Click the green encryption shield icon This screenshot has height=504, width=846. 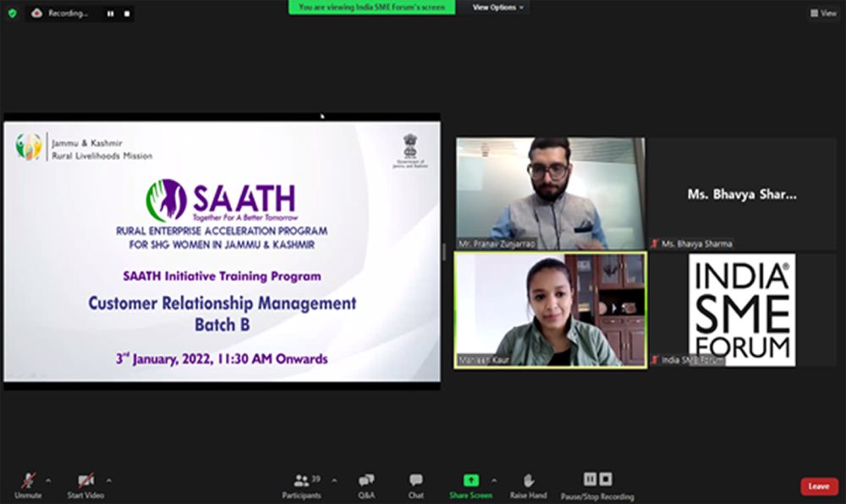pos(13,14)
